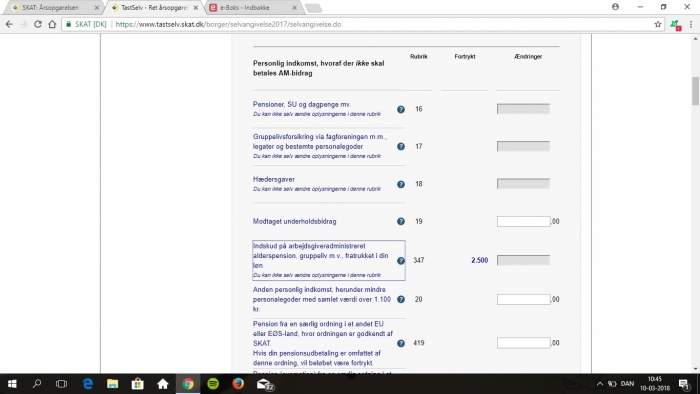Image resolution: width=700 pixels, height=394 pixels.
Task: Reload the current page
Action: coord(38,24)
